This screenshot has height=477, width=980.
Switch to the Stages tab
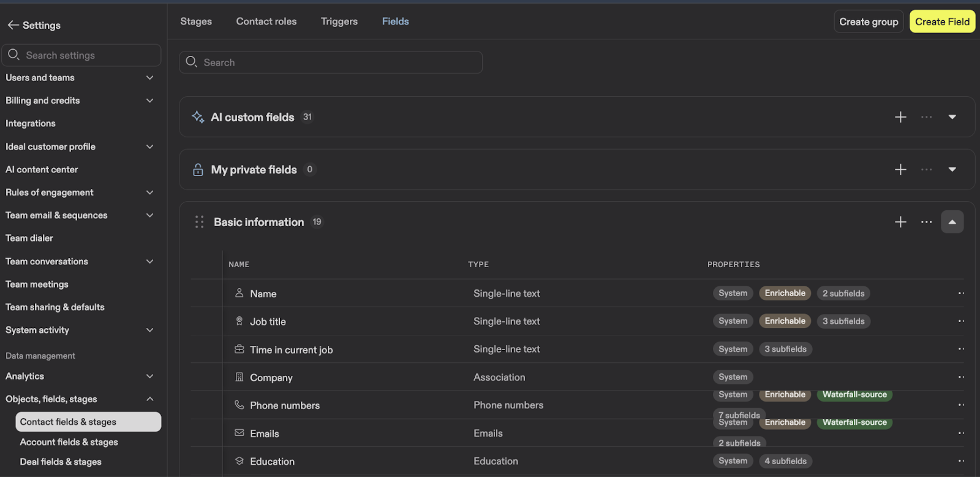coord(196,21)
